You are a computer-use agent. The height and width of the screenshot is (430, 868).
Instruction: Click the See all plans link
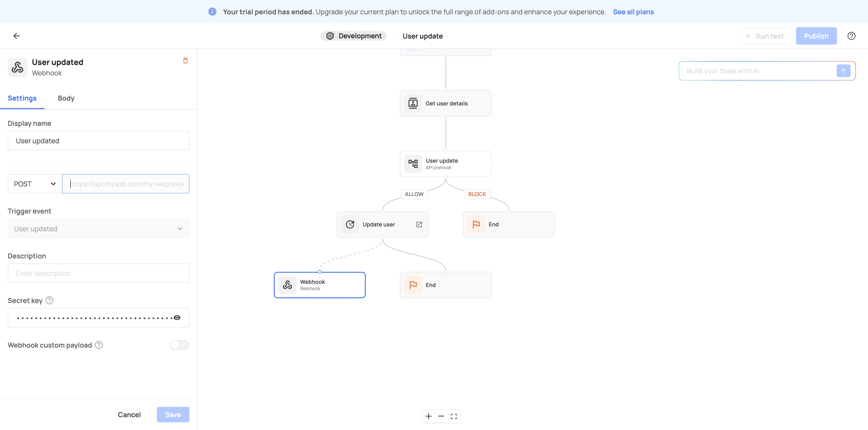633,12
